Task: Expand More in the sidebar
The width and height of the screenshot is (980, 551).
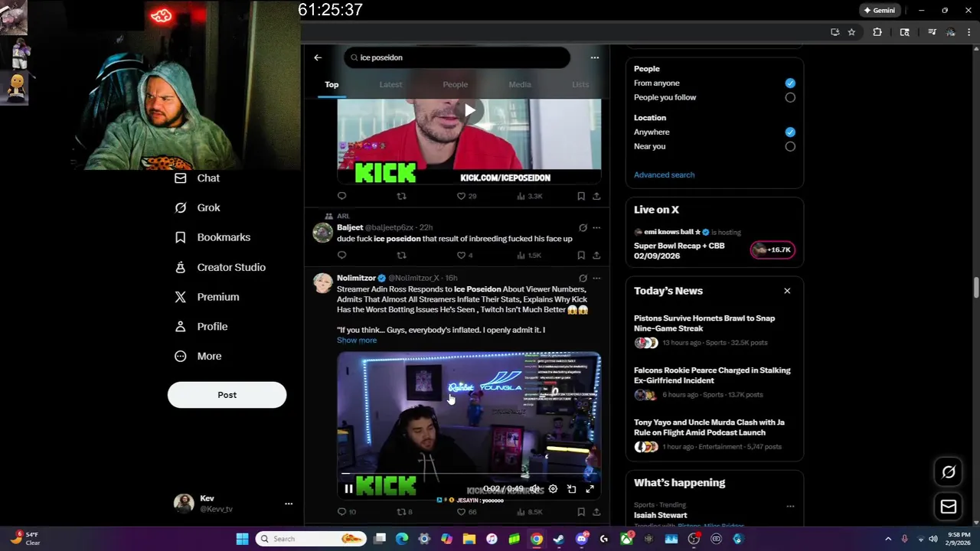Action: [198, 356]
